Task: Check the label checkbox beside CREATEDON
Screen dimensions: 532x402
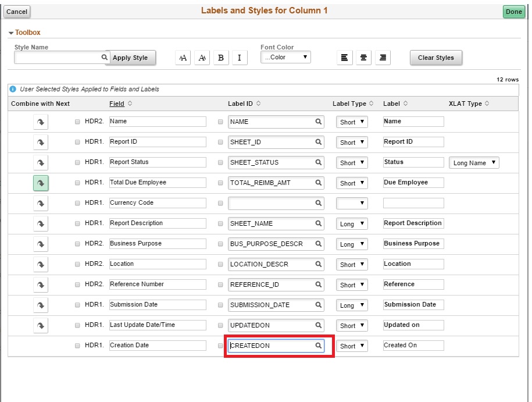Action: [x=220, y=346]
